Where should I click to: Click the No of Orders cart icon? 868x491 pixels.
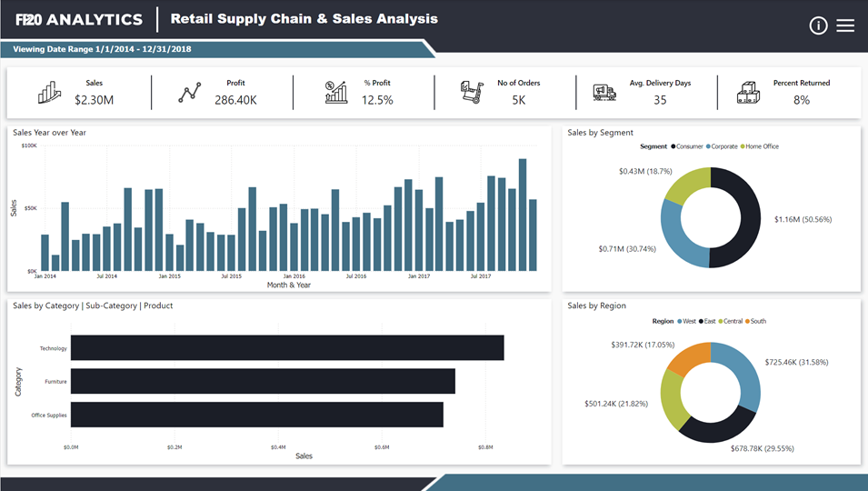pos(473,92)
